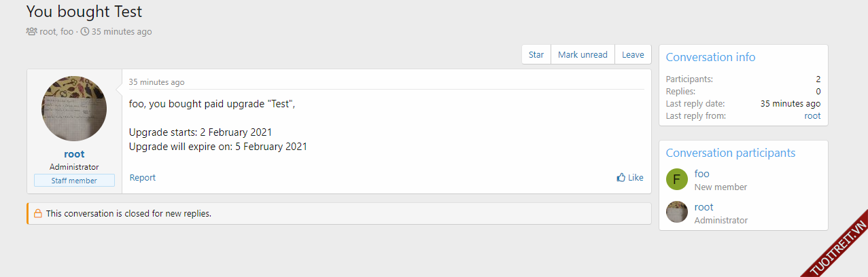Click the participants icon under the title
The image size is (868, 277).
tap(31, 31)
